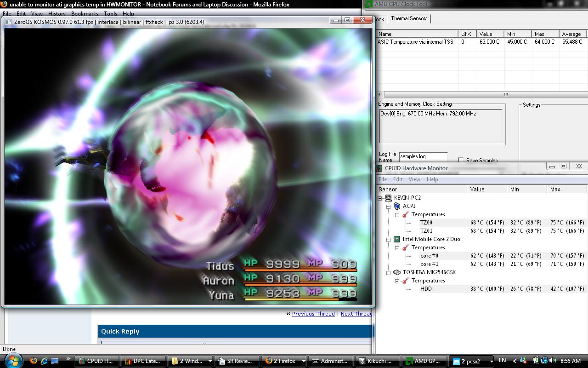Open the 2 pcsx2 taskbar group dropdown
Image resolution: width=588 pixels, height=368 pixels.
pos(491,361)
